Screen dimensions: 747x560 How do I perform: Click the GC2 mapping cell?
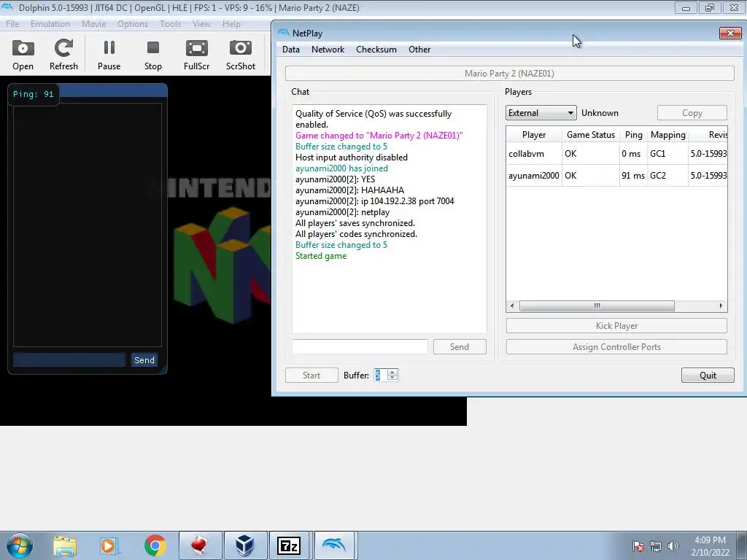pyautogui.click(x=667, y=176)
